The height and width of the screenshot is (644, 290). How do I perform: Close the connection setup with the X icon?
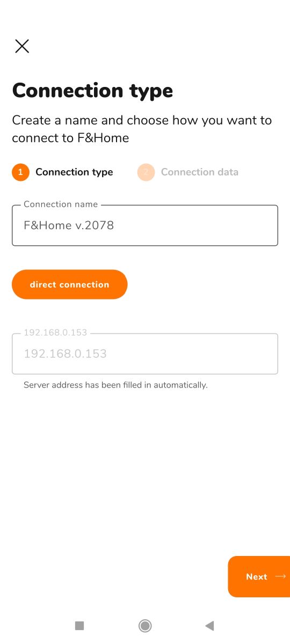point(22,46)
